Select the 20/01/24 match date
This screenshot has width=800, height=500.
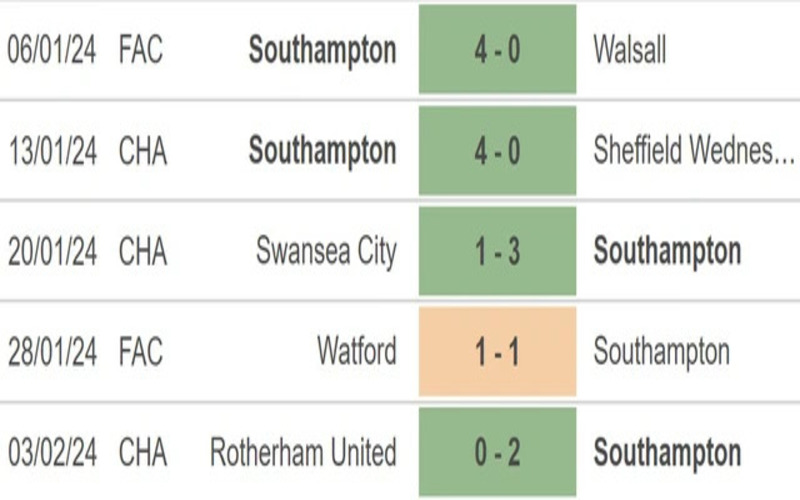click(52, 251)
